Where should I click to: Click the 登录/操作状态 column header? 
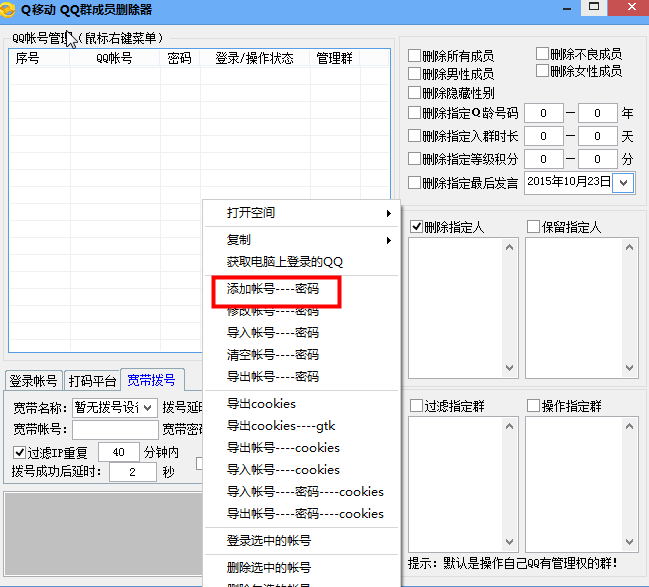point(255,58)
